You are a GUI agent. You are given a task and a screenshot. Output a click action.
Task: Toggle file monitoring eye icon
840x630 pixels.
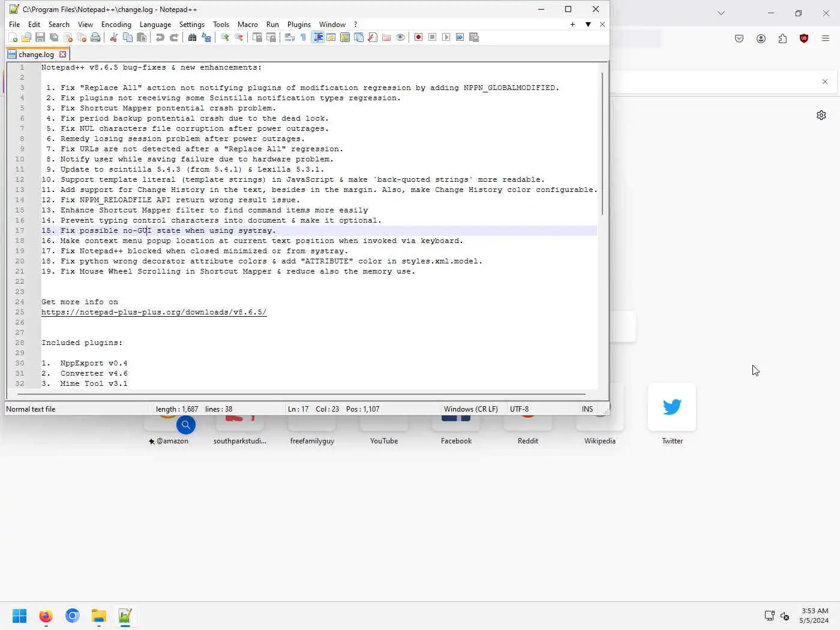click(400, 37)
